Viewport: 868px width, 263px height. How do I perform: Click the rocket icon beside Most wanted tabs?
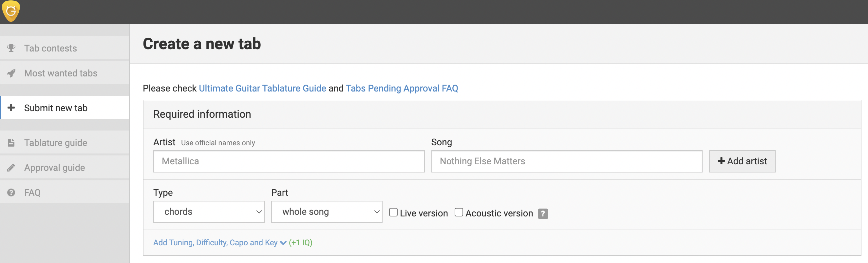[11, 73]
